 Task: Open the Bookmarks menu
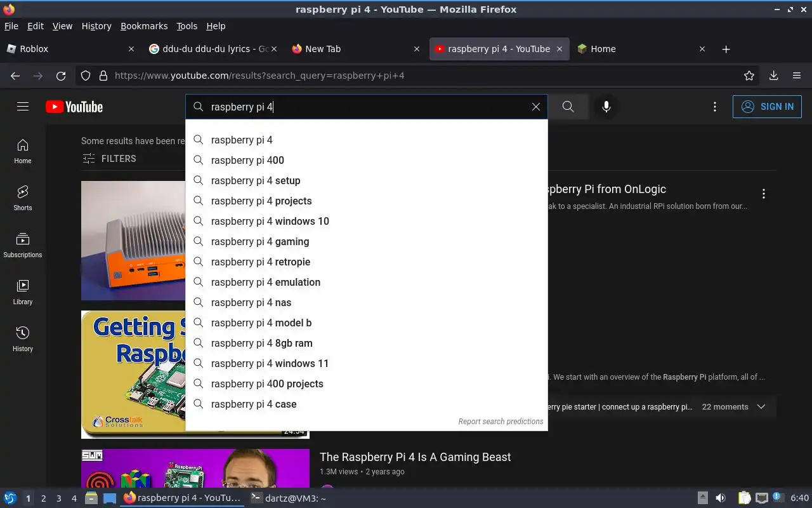(144, 26)
